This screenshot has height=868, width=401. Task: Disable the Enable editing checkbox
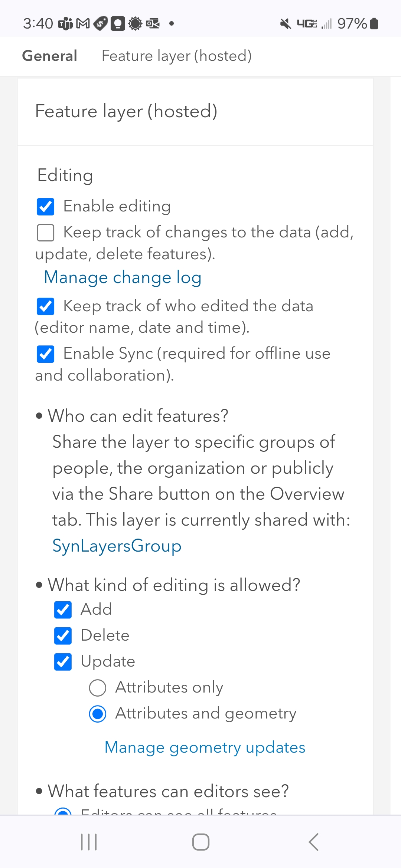(45, 207)
